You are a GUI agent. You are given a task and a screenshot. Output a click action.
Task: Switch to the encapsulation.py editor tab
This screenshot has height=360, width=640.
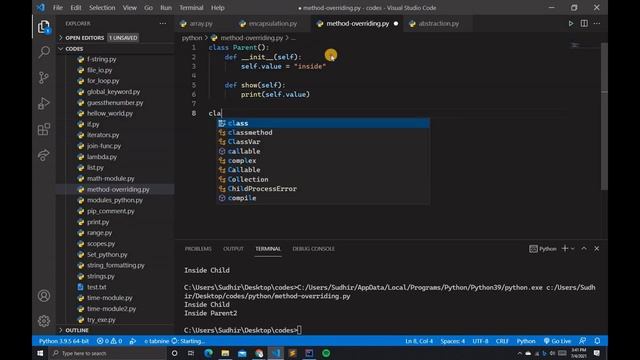[273, 24]
